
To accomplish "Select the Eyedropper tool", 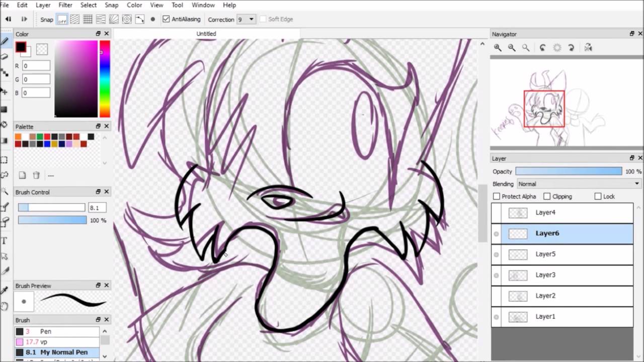I will 4,290.
